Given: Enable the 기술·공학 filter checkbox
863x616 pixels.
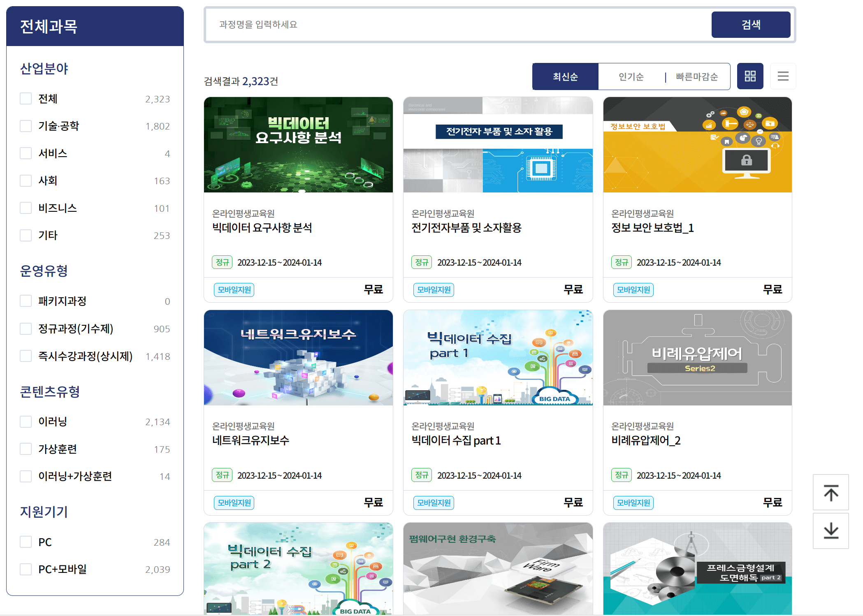Looking at the screenshot, I should point(26,125).
